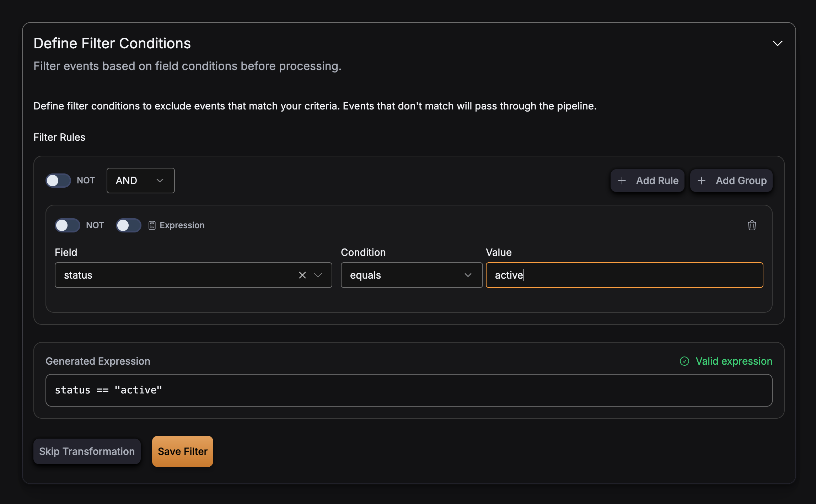
Task: Click the Generated Expression text box
Action: pos(409,390)
